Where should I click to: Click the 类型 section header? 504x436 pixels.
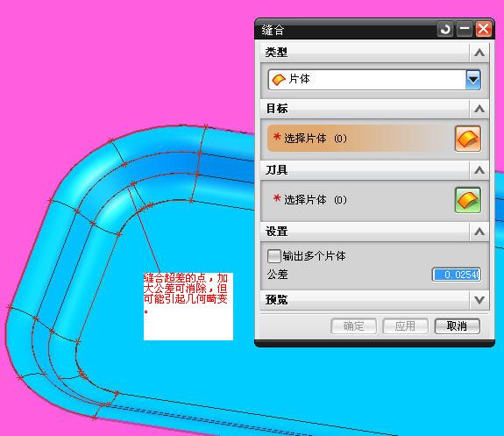374,52
